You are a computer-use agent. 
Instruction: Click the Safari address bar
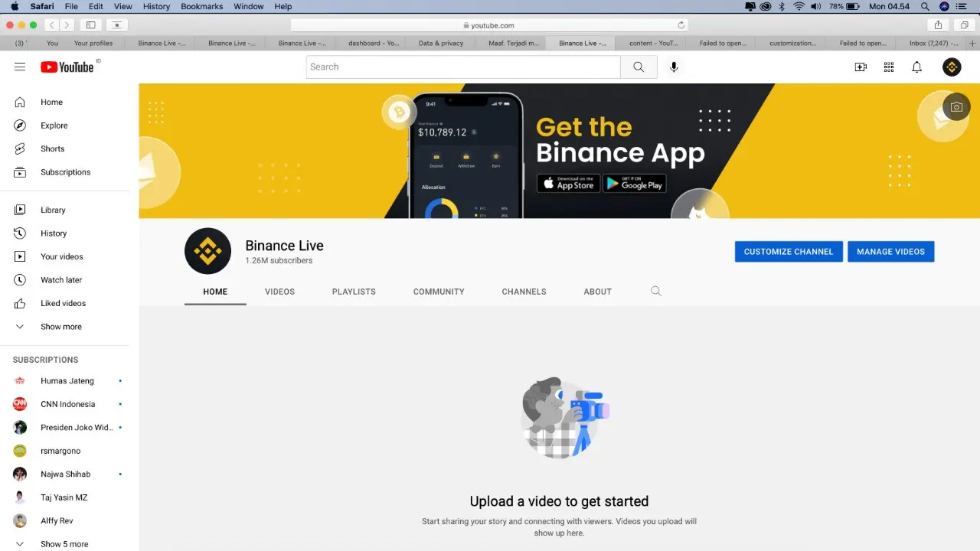[490, 25]
